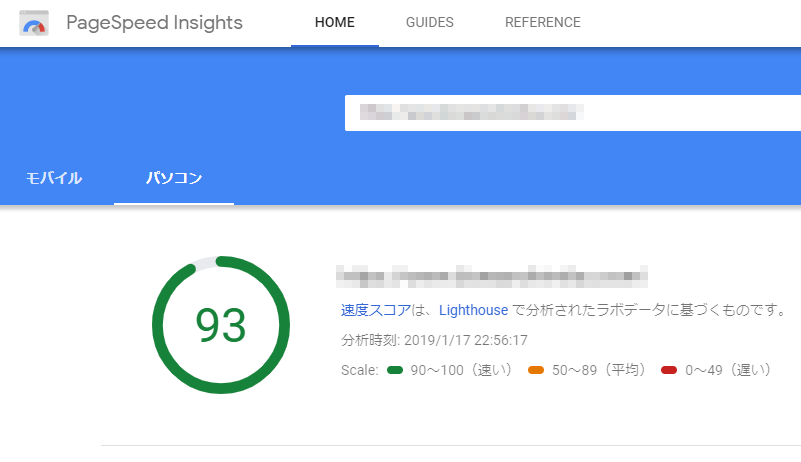Focus the URL input field

point(570,113)
